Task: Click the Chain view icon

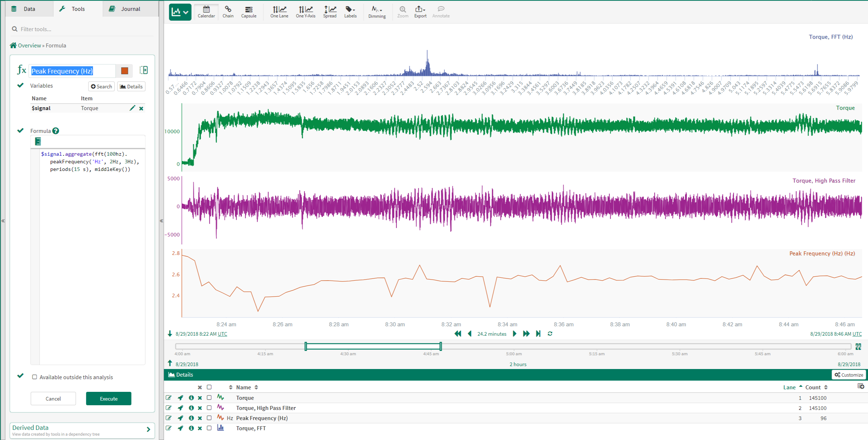Action: tap(228, 12)
